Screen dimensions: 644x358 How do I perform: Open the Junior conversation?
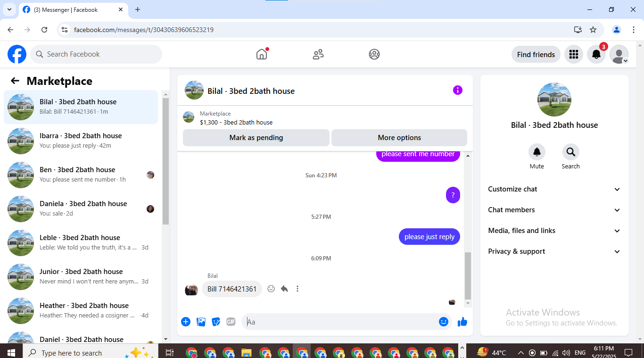pos(81,277)
